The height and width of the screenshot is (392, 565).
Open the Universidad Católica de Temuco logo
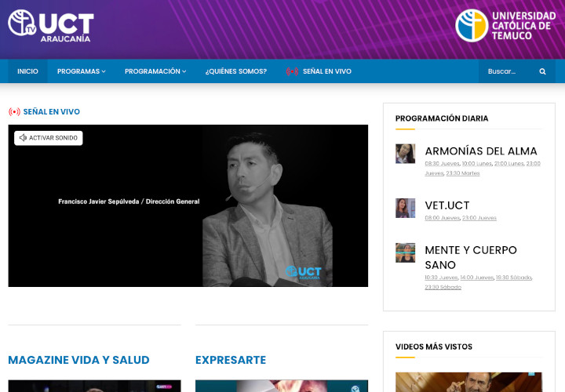[505, 26]
